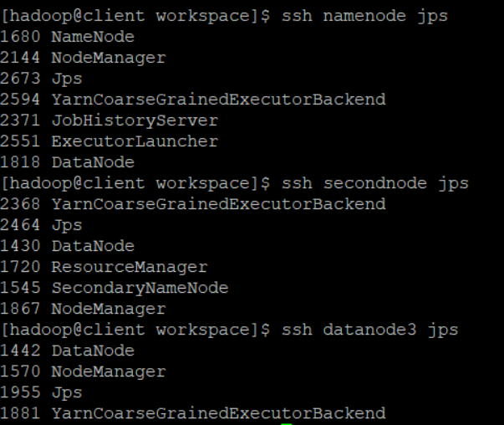Select the 2368 YarnCoarseGrainedExecutorBackend line
504x425 pixels.
point(193,204)
